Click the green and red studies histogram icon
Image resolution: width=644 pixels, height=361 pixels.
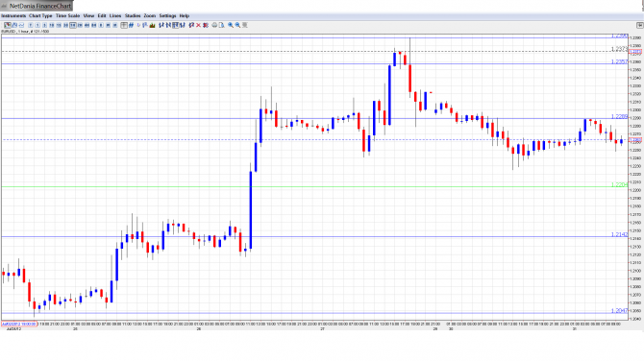click(x=152, y=25)
